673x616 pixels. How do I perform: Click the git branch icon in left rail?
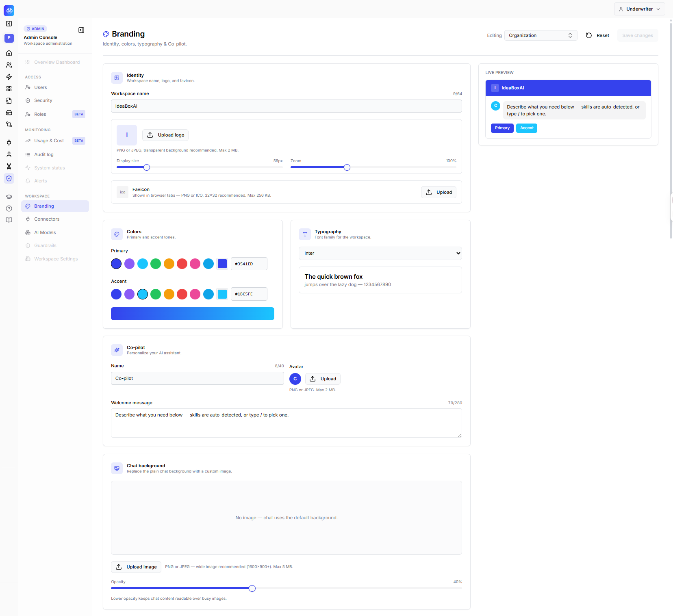tap(9, 124)
